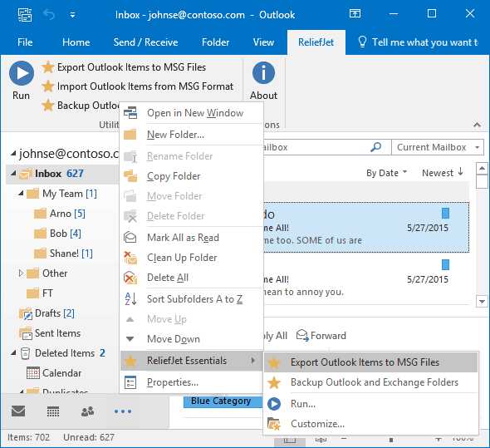This screenshot has width=490, height=448.
Task: Expand the Other folder
Action: tap(21, 273)
